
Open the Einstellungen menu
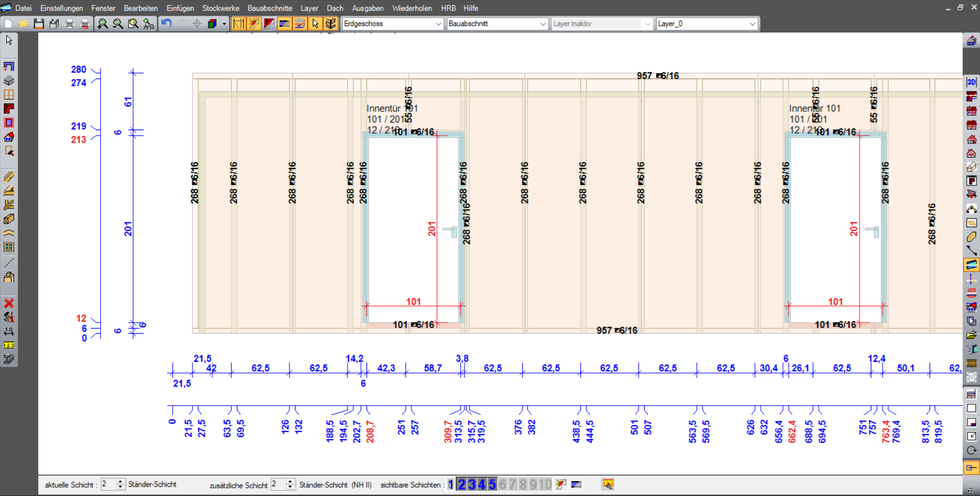click(x=61, y=8)
